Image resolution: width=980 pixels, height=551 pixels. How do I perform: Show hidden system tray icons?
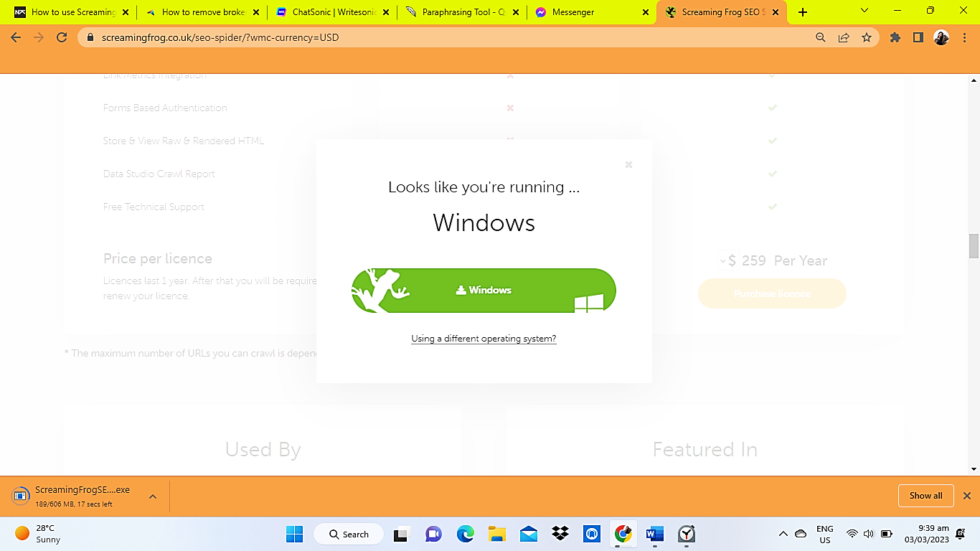point(783,534)
